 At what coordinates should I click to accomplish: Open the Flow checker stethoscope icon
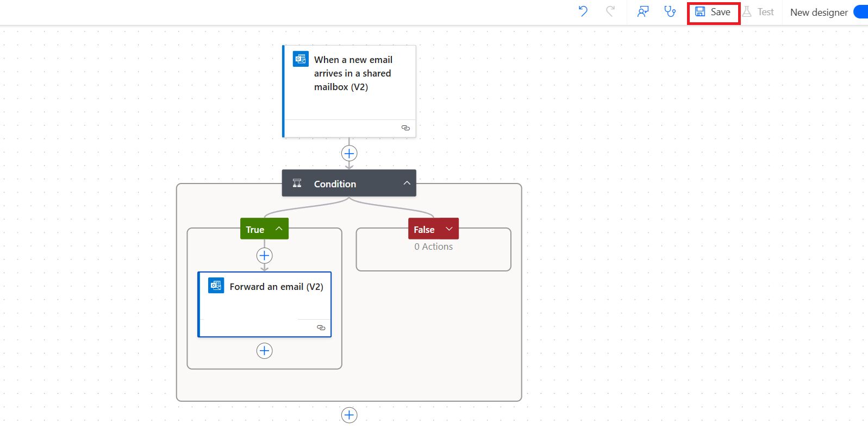[670, 11]
